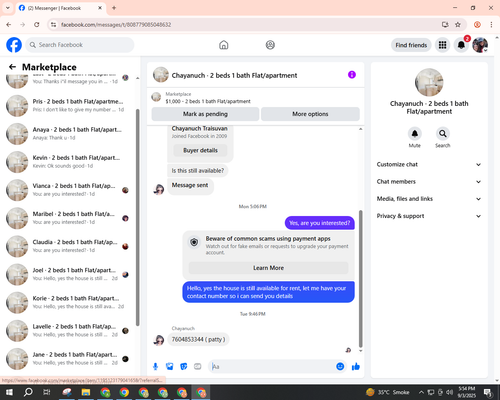Choose a sticker icon

[184, 367]
